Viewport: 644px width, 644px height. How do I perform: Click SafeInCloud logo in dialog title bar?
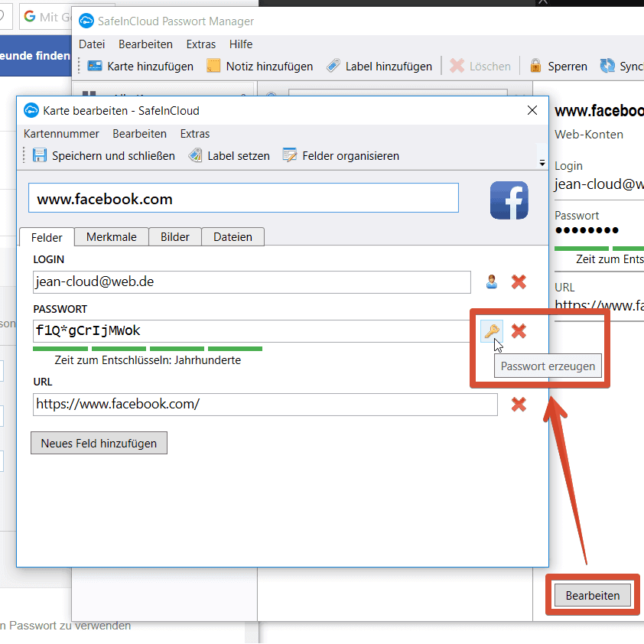[x=31, y=110]
